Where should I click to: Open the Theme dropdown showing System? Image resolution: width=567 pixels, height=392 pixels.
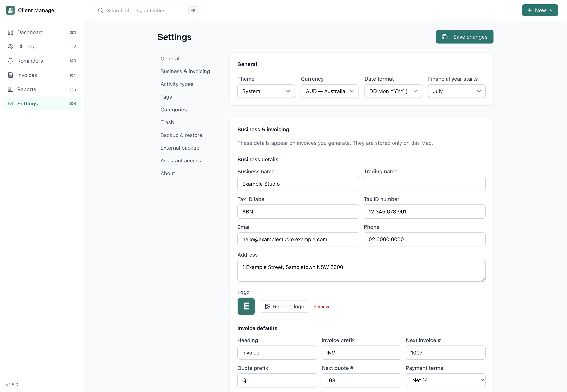[266, 91]
